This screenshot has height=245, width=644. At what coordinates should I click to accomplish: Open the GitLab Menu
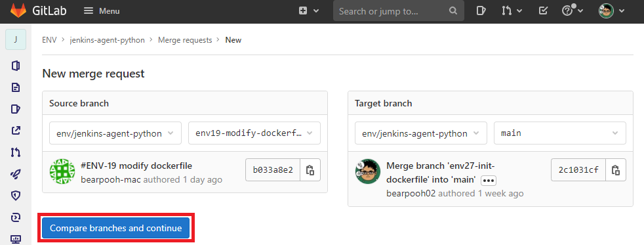coord(102,11)
